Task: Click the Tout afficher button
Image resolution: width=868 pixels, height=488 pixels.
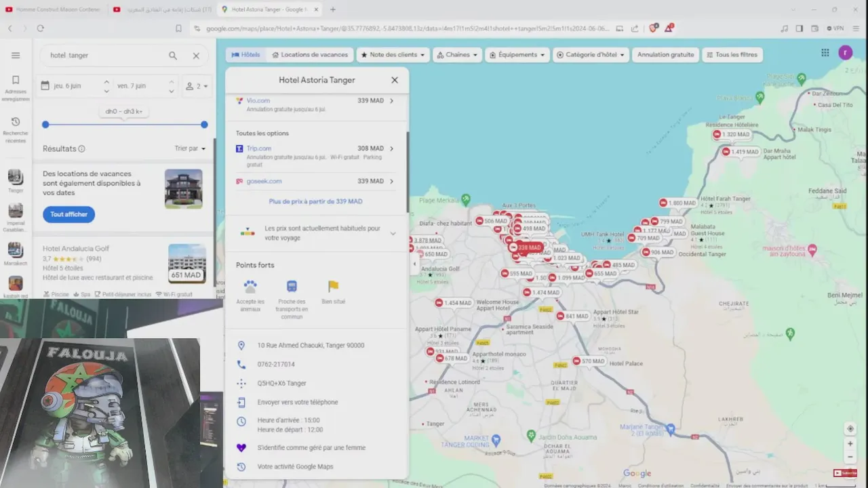Action: (x=69, y=214)
